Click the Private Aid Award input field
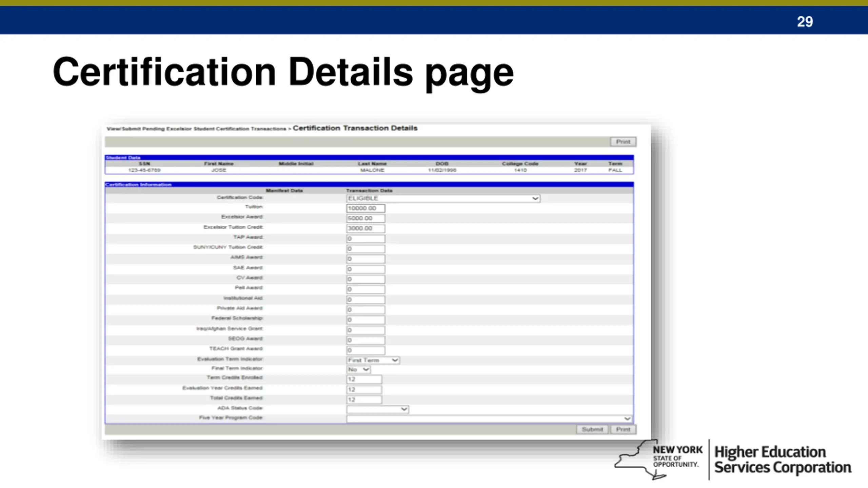The width and height of the screenshot is (868, 488). [x=366, y=310]
